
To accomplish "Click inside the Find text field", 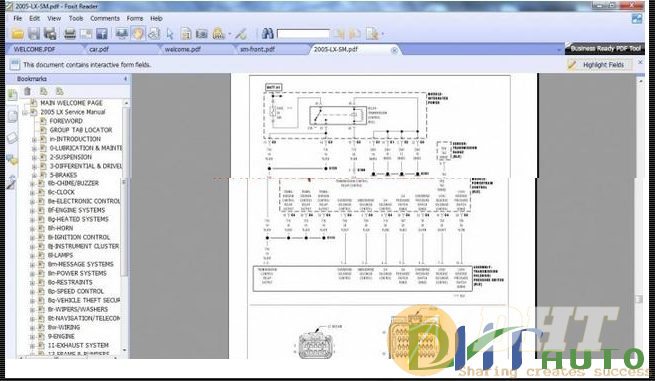I will click(303, 34).
